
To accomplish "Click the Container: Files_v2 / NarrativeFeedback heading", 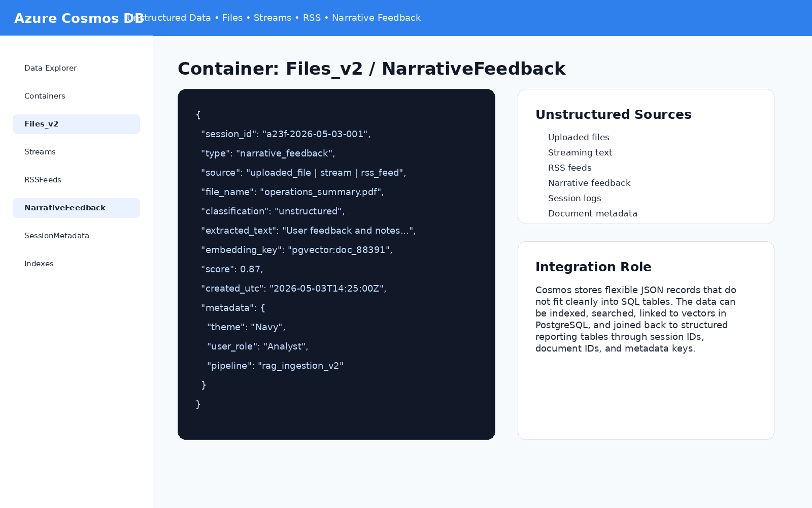I will (371, 69).
